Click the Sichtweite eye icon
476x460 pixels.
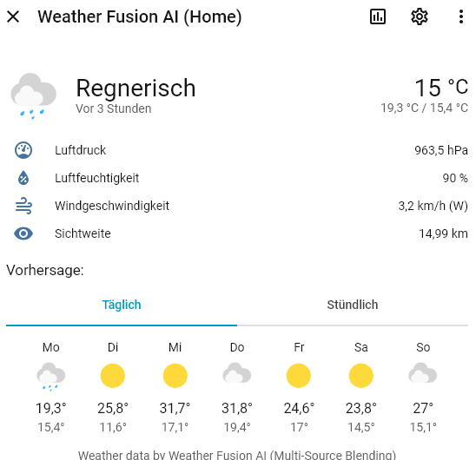(x=23, y=233)
